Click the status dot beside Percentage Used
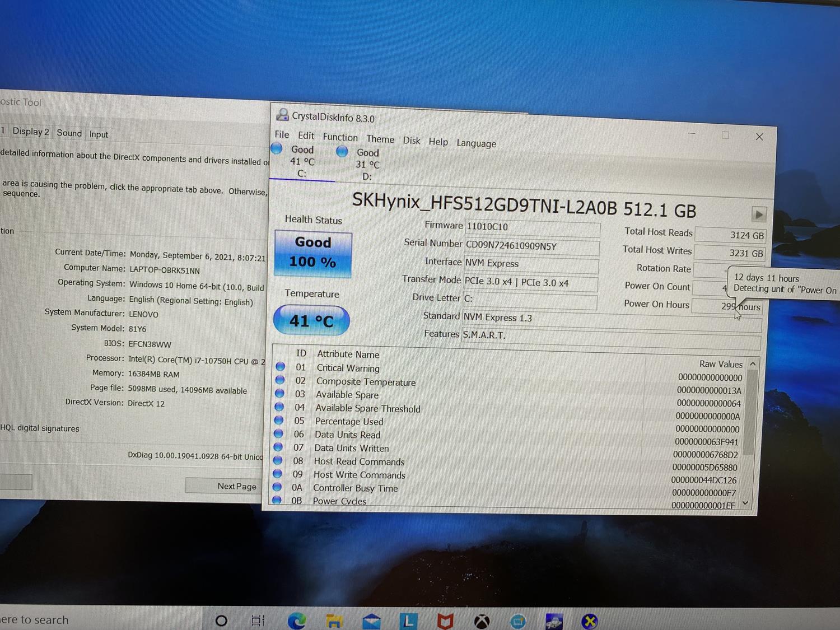The width and height of the screenshot is (840, 630). tap(278, 420)
